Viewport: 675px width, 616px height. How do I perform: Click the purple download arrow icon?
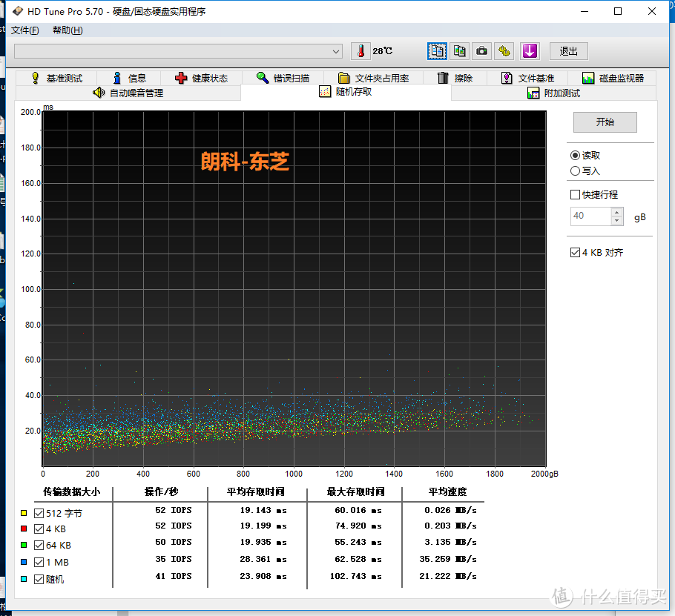pos(530,51)
